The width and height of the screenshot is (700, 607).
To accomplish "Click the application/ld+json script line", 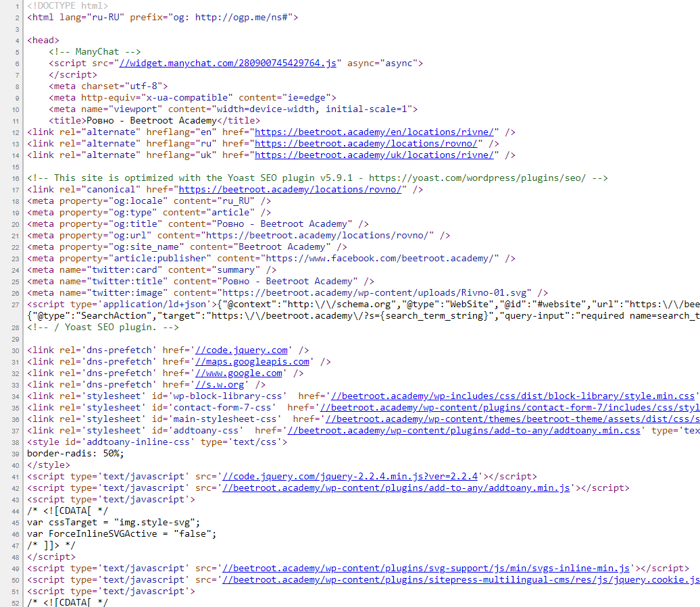I will tap(364, 305).
